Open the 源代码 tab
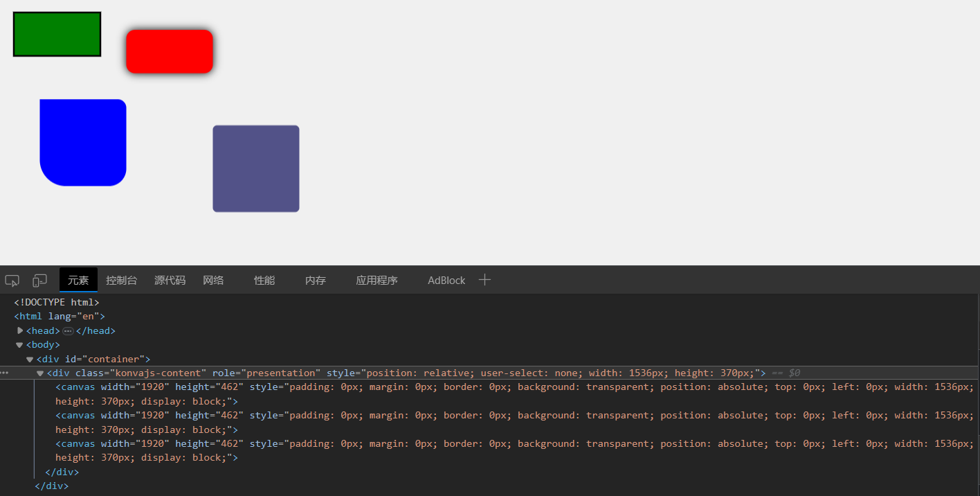This screenshot has height=496, width=980. click(170, 281)
